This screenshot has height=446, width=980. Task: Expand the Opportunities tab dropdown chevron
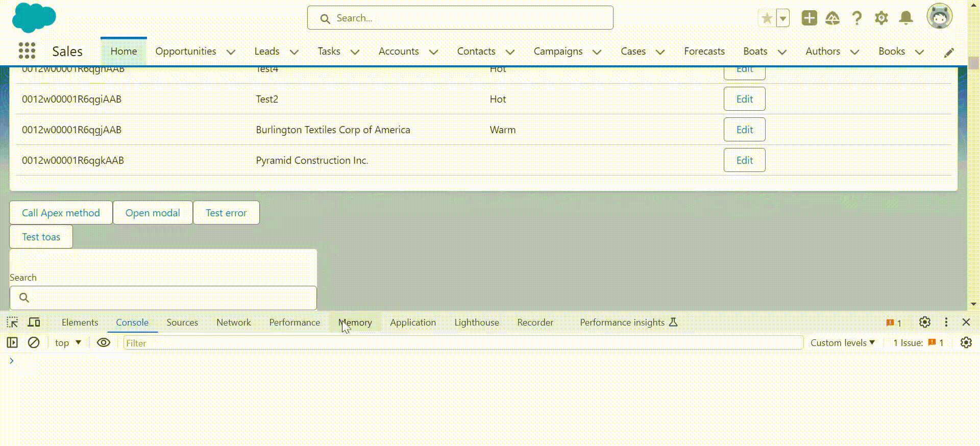231,52
